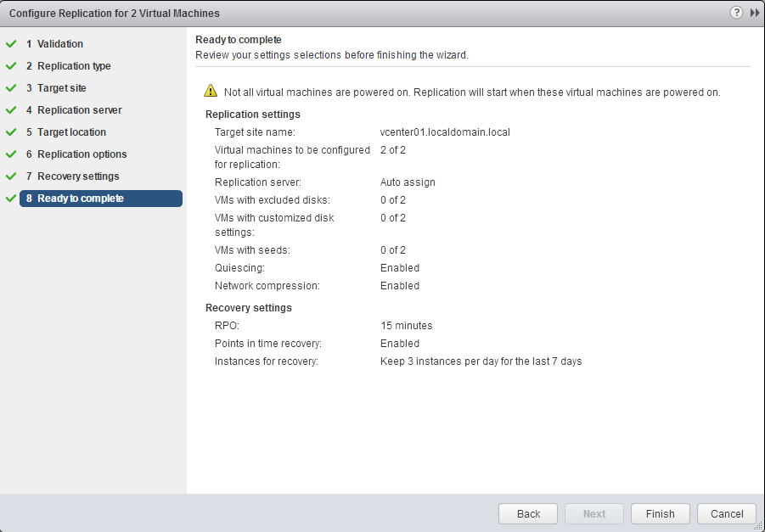Jump to step 3 Target site

point(61,88)
